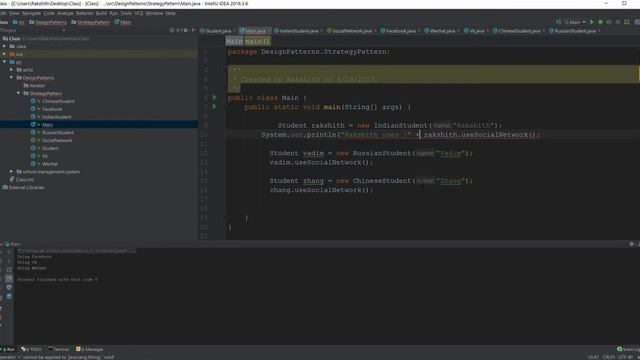This screenshot has width=640, height=360.
Task: Open the Refactor menu
Action: pyautogui.click(x=84, y=13)
